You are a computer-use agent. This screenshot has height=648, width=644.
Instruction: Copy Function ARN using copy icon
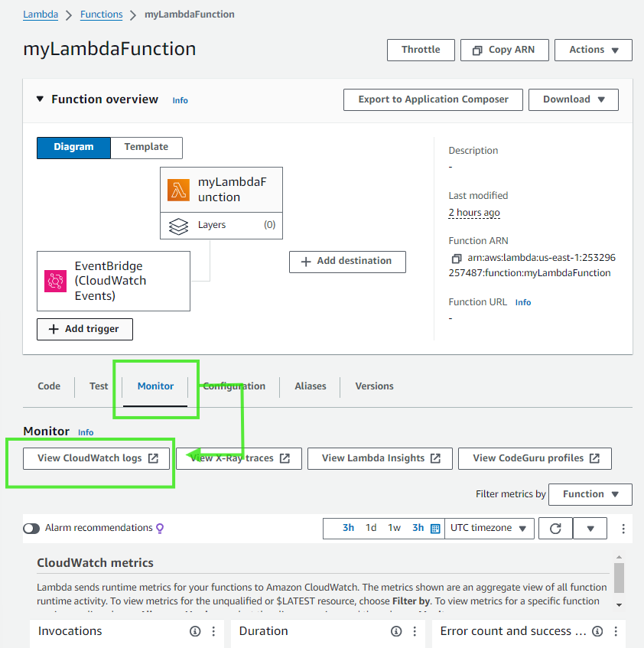(457, 259)
